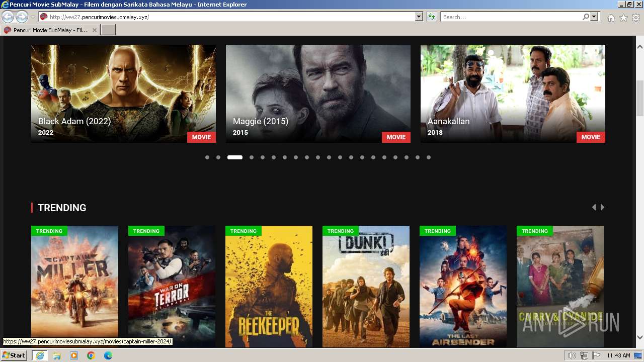This screenshot has width=644, height=362.
Task: Restore down the Internet Explorer window
Action: pos(630,5)
